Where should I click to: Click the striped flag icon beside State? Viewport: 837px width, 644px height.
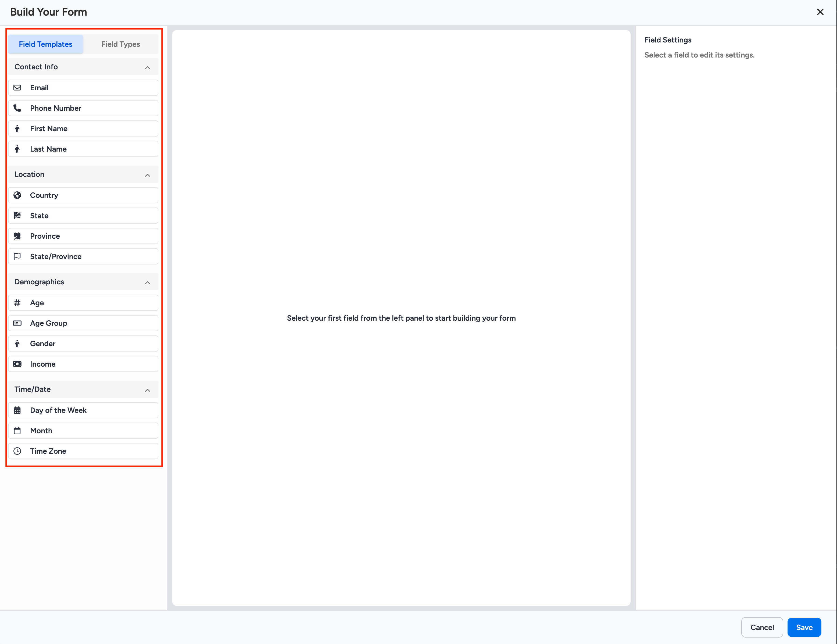pos(17,216)
